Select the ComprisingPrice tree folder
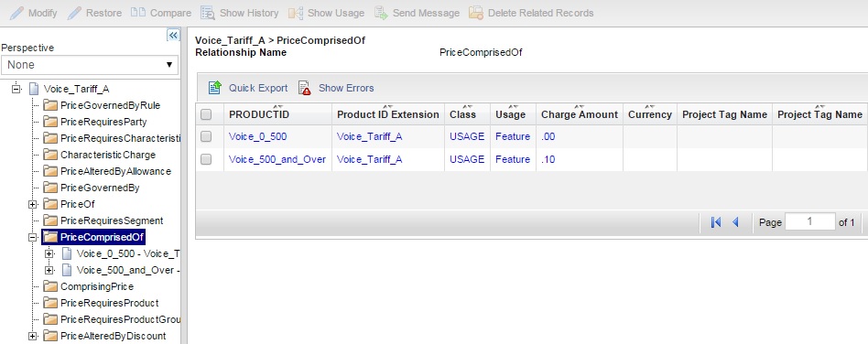The width and height of the screenshot is (868, 344). (97, 286)
